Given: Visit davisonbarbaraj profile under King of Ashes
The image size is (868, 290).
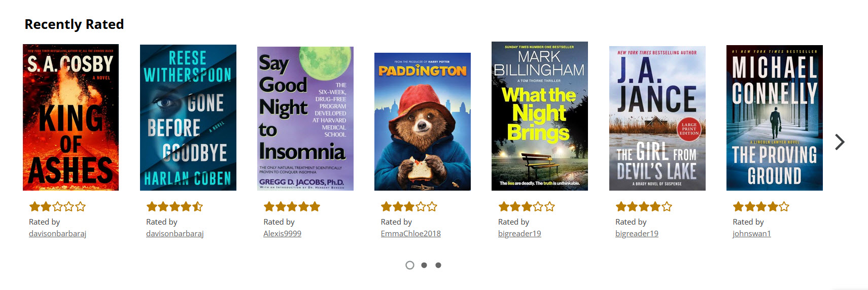Looking at the screenshot, I should [x=57, y=234].
